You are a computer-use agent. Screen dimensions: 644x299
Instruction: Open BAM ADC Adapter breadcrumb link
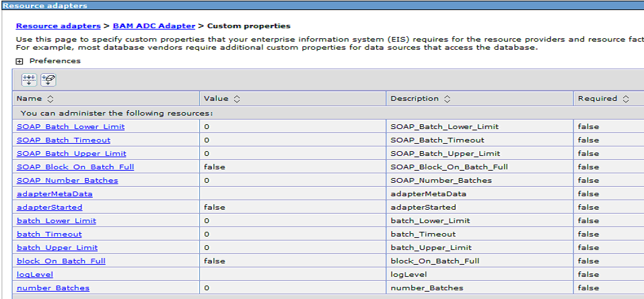(154, 26)
